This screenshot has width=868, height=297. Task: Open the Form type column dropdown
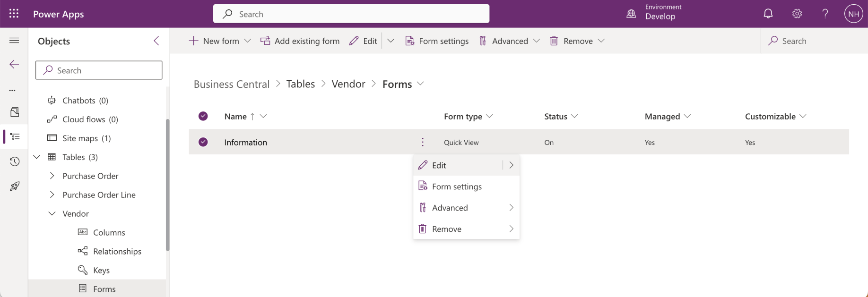(x=489, y=116)
